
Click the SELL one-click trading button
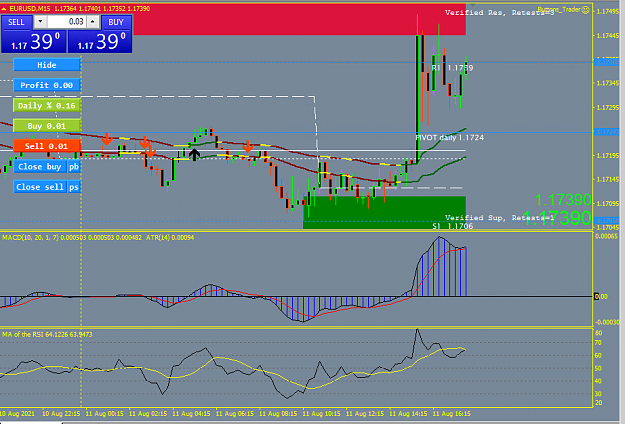(x=16, y=22)
